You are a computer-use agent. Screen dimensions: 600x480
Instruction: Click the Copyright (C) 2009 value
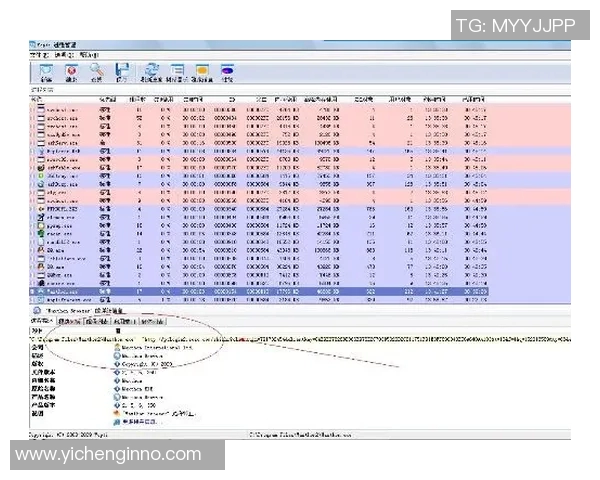click(147, 364)
